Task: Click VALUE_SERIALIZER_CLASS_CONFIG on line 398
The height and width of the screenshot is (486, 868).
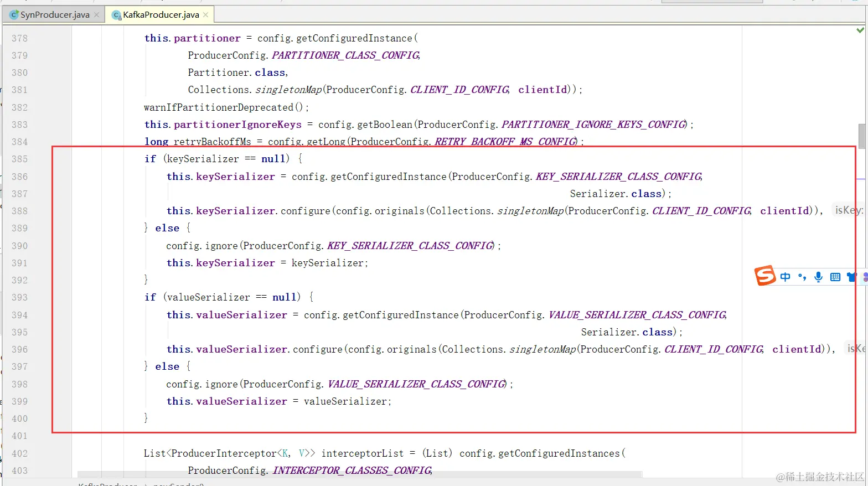Action: [417, 384]
